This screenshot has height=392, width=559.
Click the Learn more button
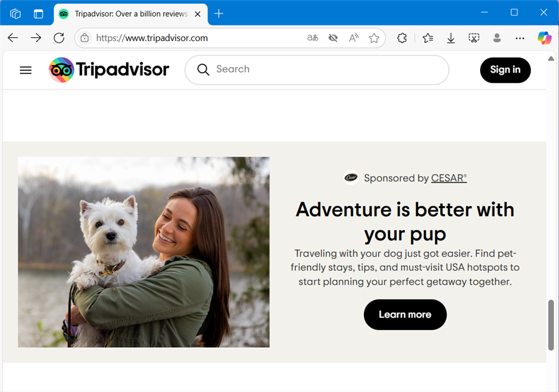pos(405,314)
